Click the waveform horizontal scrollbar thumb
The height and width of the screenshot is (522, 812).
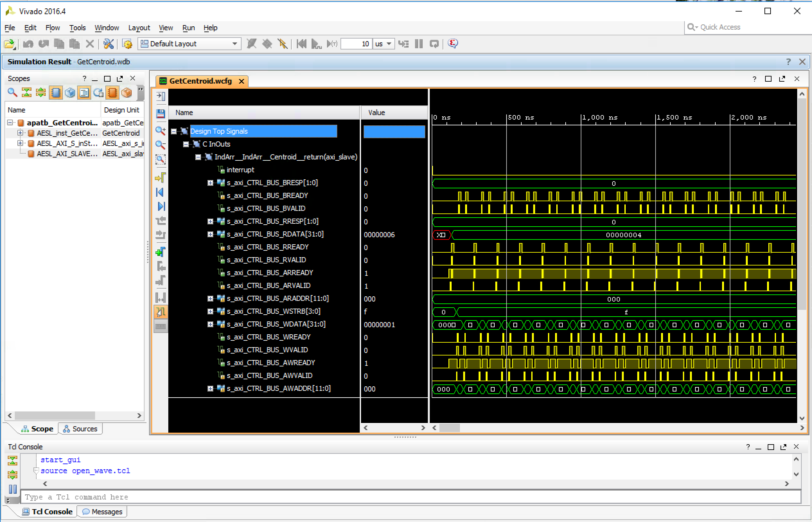tap(449, 428)
